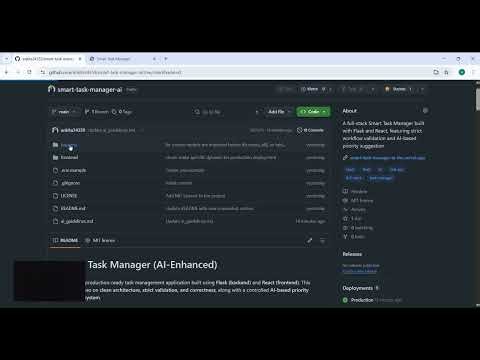Open the backend folder
The image size is (480, 360).
pyautogui.click(x=69, y=145)
